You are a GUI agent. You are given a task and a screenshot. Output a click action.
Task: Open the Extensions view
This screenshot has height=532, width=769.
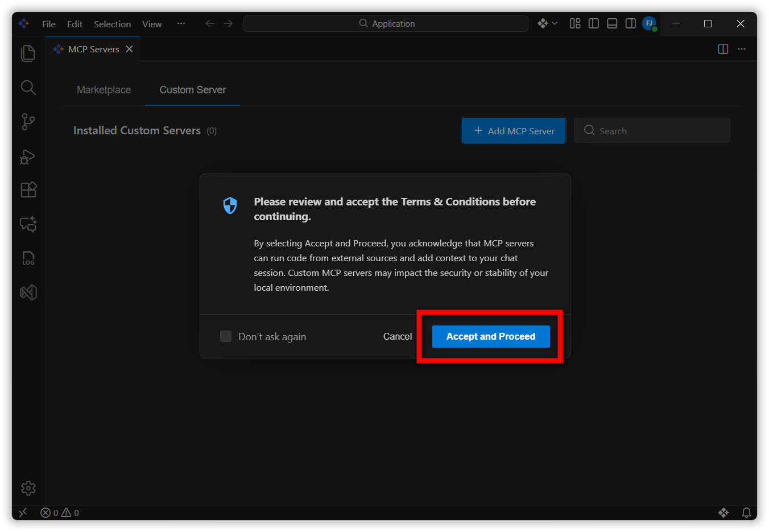pos(28,189)
